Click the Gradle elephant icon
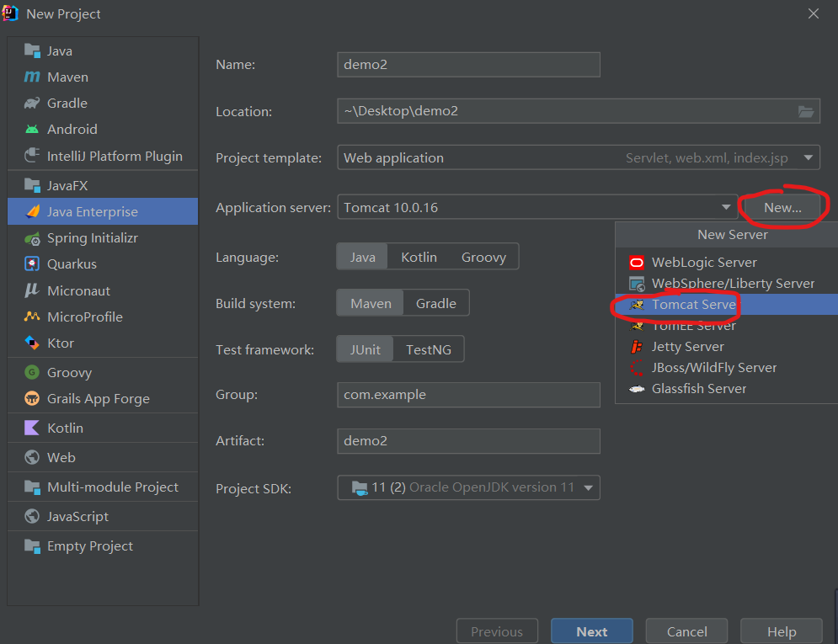The height and width of the screenshot is (644, 838). click(32, 103)
